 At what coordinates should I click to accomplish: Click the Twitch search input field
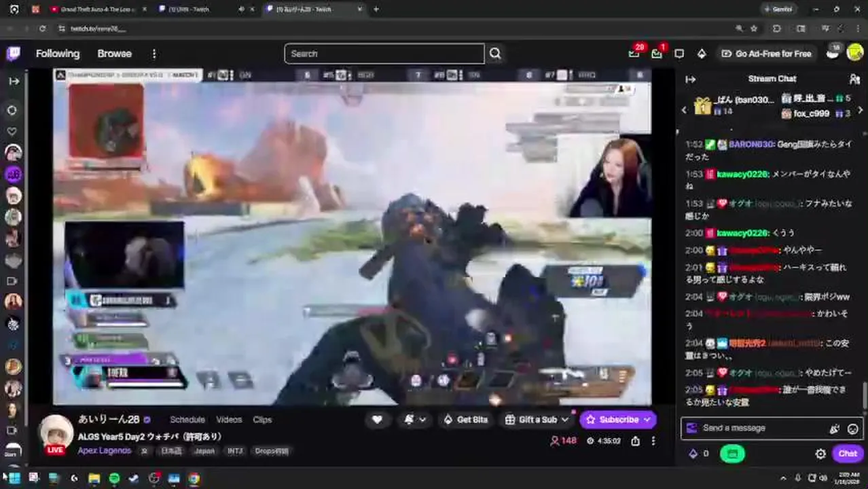(x=384, y=54)
